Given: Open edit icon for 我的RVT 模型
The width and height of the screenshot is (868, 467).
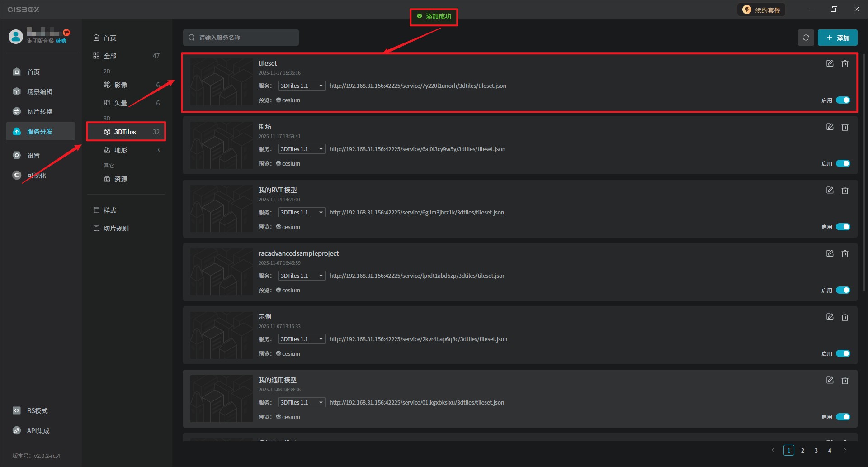Looking at the screenshot, I should click(x=830, y=191).
